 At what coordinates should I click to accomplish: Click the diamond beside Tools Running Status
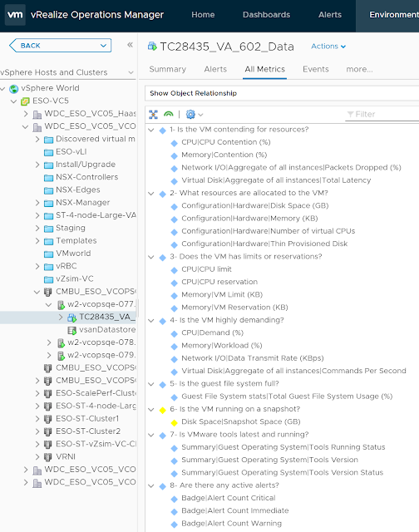pos(174,448)
